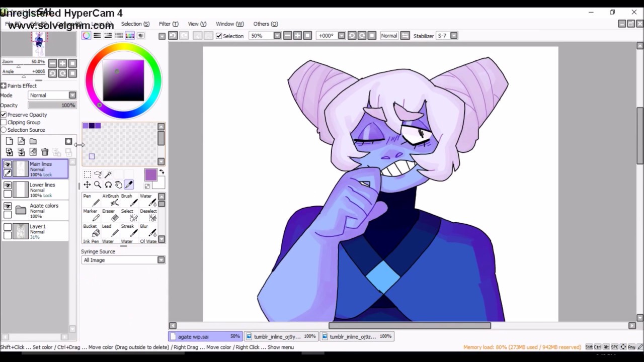
Task: Adjust the layer Opacity slider
Action: point(52,105)
